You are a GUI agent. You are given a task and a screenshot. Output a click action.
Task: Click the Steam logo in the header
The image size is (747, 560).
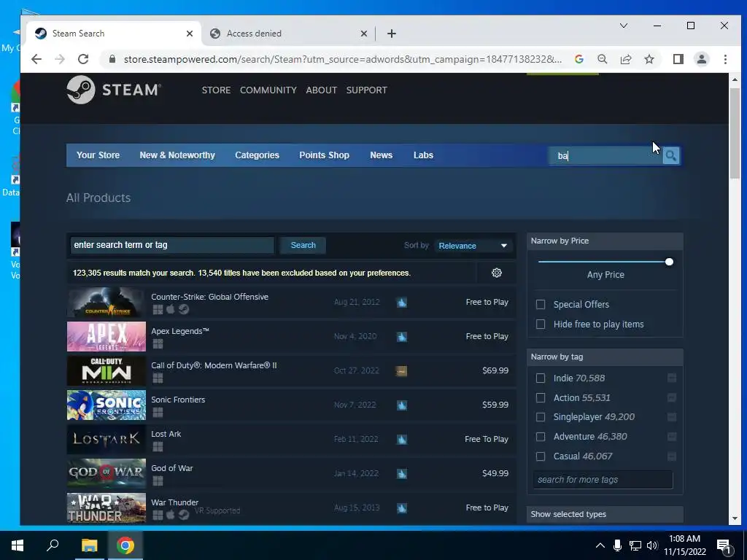tap(115, 90)
